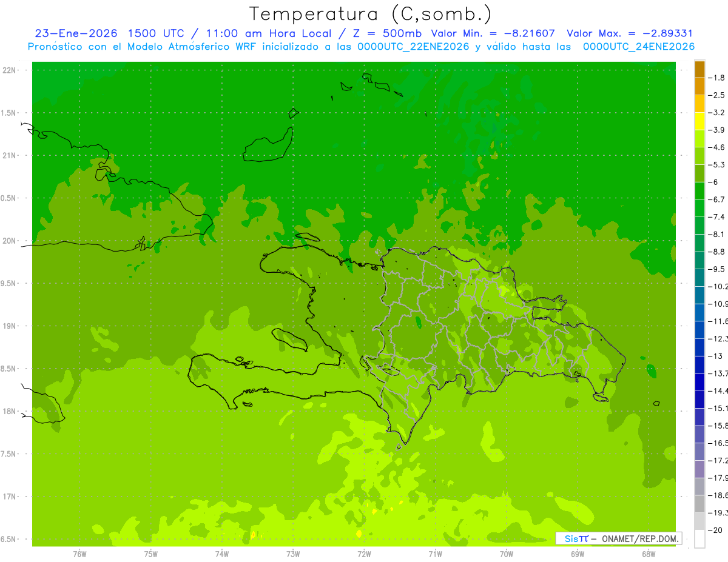Screen dimensions: 728x562
Task: Click the 'Valor Max. = -2.89331' value
Action: coord(630,33)
